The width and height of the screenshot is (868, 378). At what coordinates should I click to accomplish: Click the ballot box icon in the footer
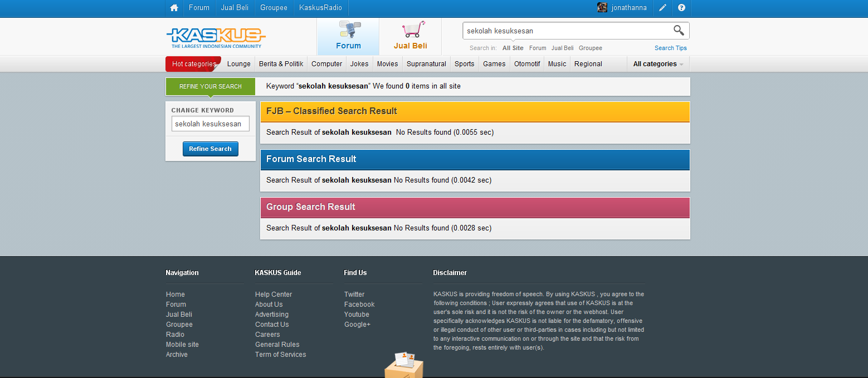(x=404, y=365)
